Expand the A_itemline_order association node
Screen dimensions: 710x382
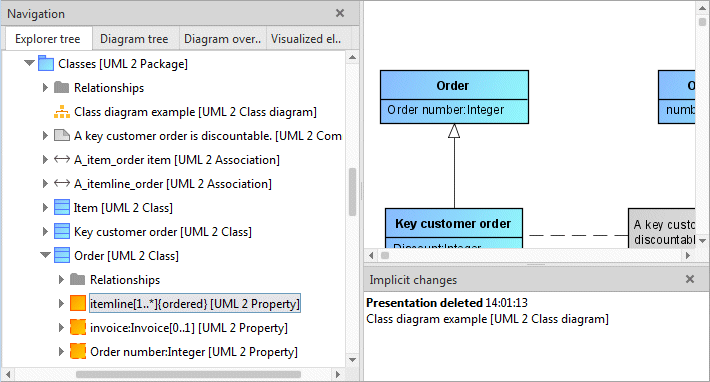[45, 183]
